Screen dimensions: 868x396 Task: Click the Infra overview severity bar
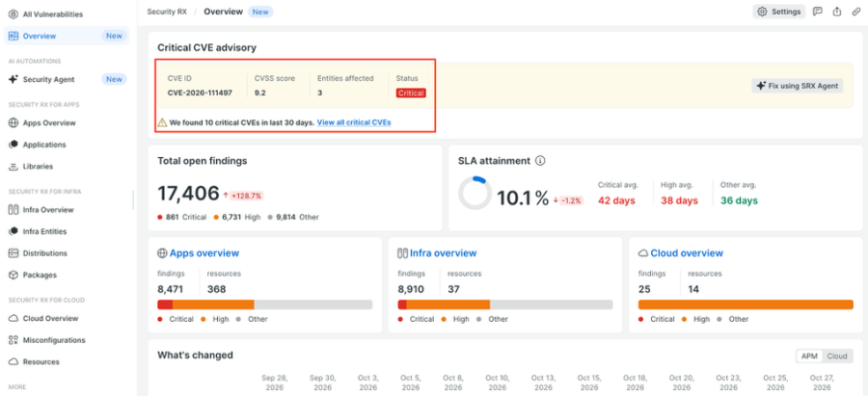(505, 304)
